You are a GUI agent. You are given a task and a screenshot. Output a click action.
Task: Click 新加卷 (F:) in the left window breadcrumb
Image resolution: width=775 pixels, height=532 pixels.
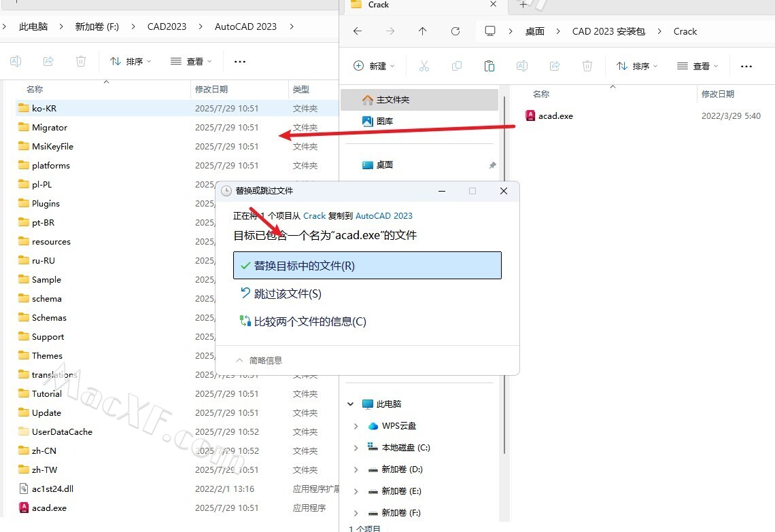point(97,26)
